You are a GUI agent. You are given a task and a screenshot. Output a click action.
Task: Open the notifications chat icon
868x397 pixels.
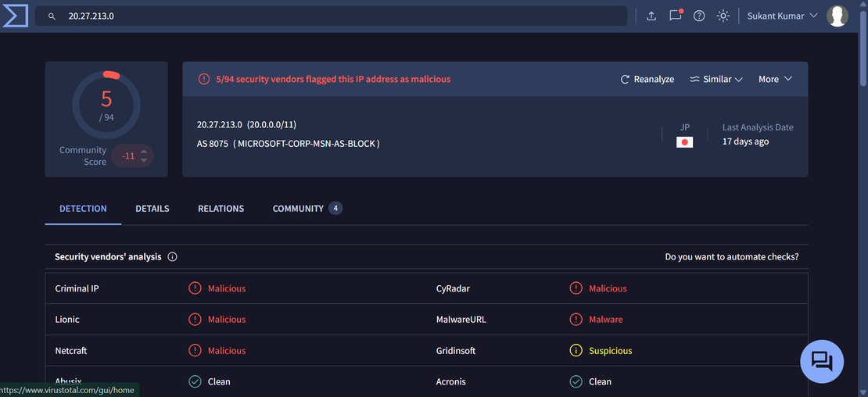pyautogui.click(x=675, y=16)
